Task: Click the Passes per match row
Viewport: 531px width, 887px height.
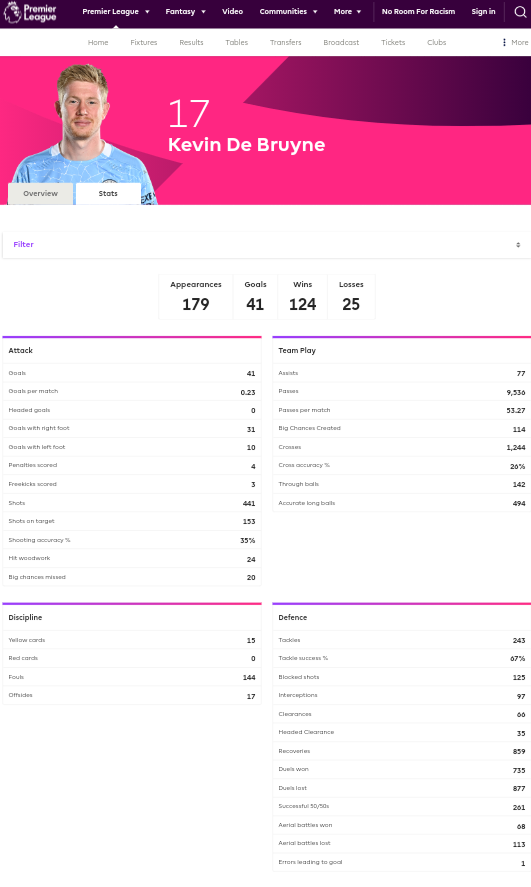Action: click(402, 410)
